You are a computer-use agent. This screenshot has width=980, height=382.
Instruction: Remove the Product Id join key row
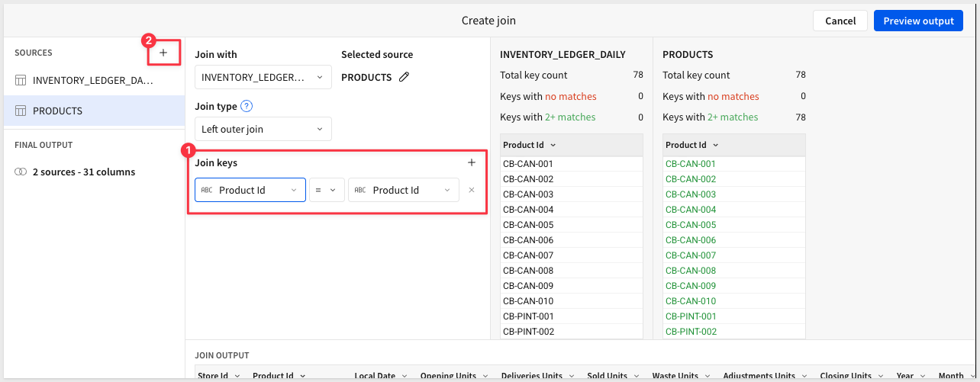point(472,190)
